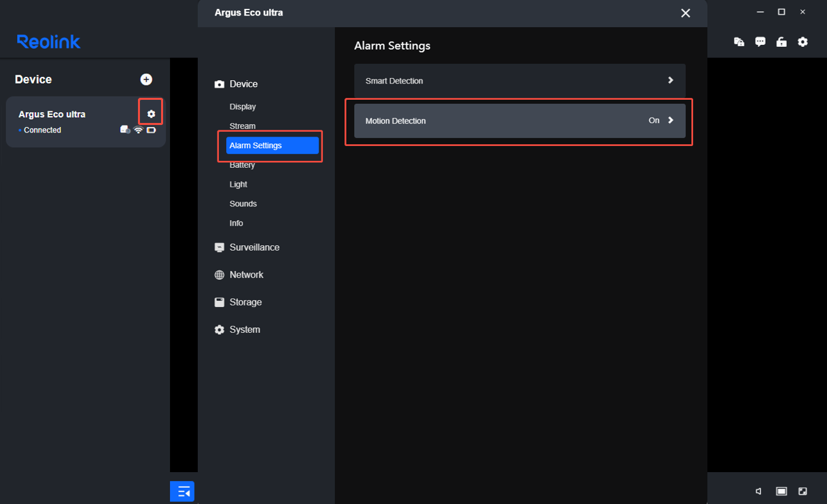Click the fullscreen view icon
Image resolution: width=827 pixels, height=504 pixels.
pyautogui.click(x=803, y=491)
